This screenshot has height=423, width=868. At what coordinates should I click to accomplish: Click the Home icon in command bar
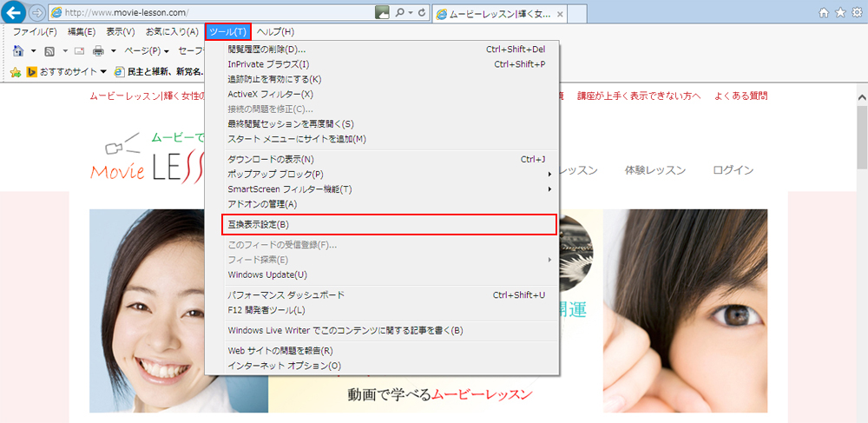click(18, 50)
